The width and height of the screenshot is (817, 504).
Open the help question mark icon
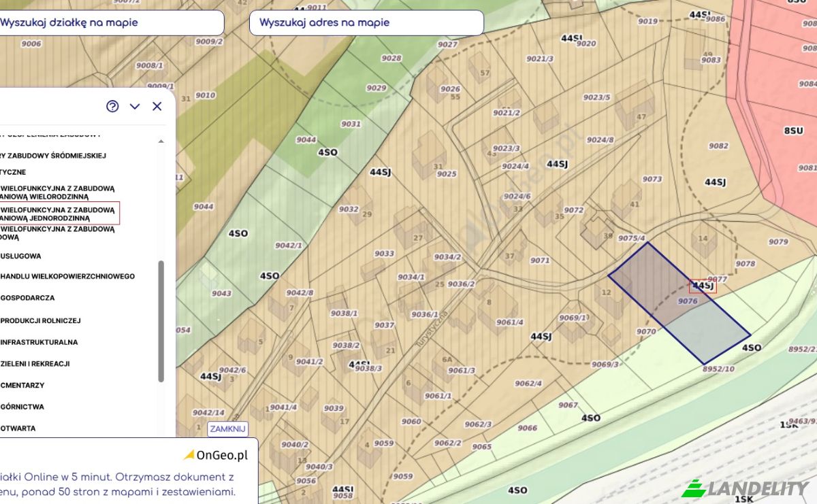(112, 106)
